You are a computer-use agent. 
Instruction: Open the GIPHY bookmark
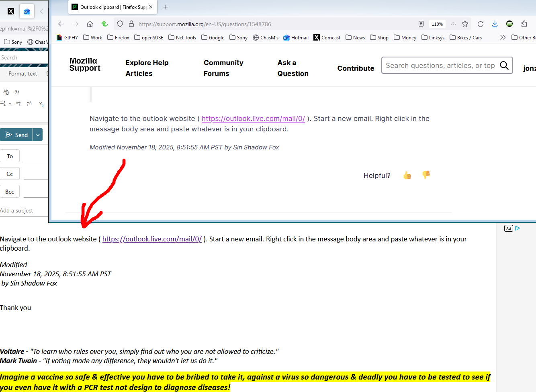click(68, 37)
